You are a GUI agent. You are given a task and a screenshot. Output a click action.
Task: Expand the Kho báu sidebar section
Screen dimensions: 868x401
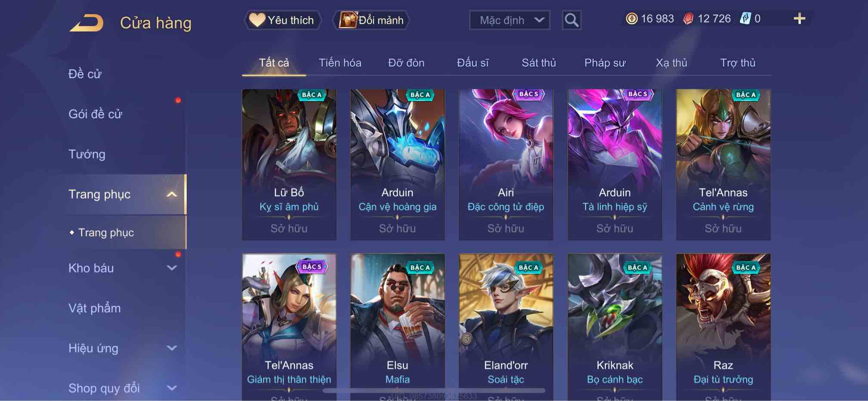pos(171,268)
